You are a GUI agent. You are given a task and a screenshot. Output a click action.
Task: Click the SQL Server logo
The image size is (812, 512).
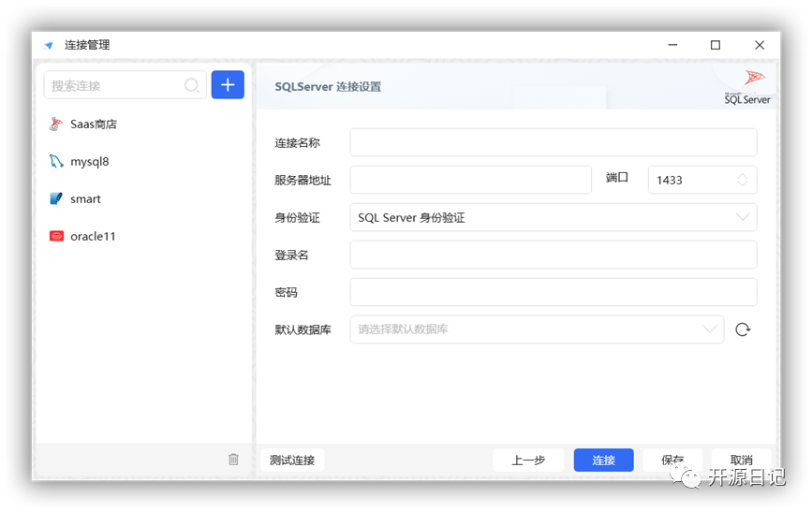click(747, 87)
